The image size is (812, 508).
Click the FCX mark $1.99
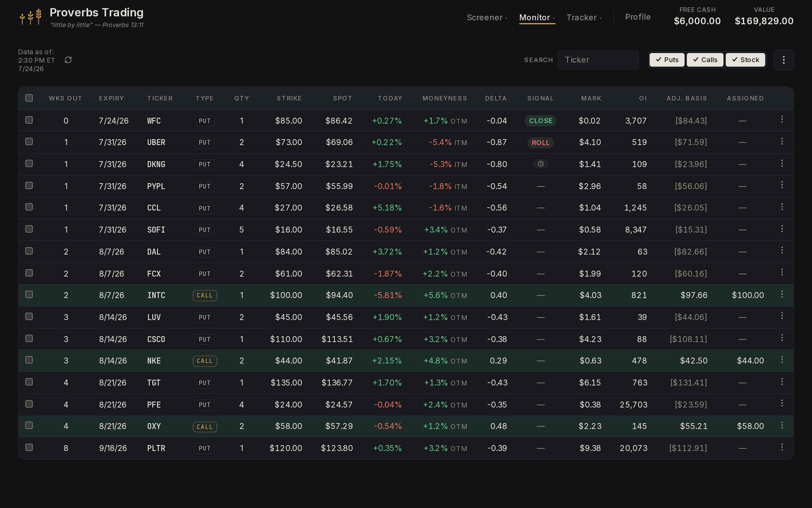[590, 273]
